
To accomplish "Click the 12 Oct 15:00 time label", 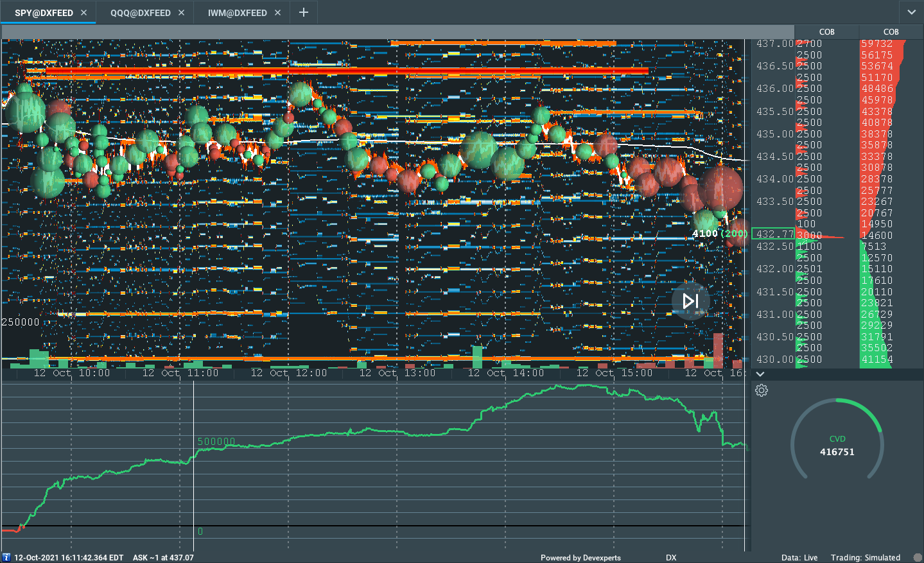I will 615,373.
